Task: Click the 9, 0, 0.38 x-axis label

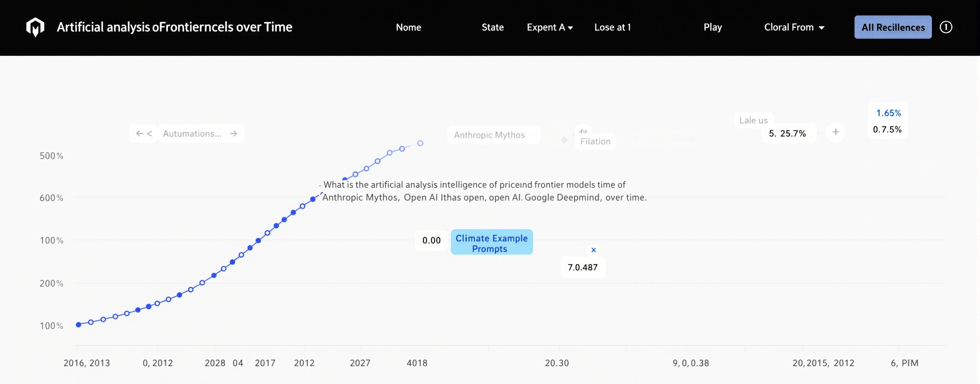Action: [691, 363]
